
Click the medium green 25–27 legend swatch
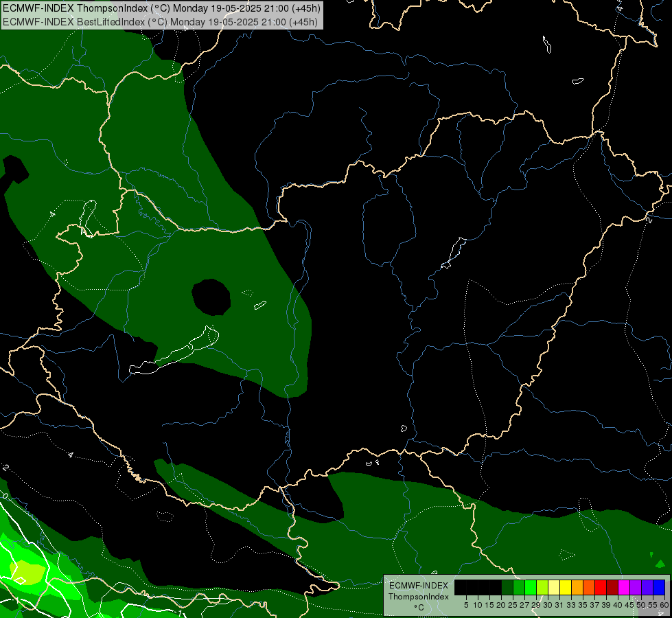point(519,587)
